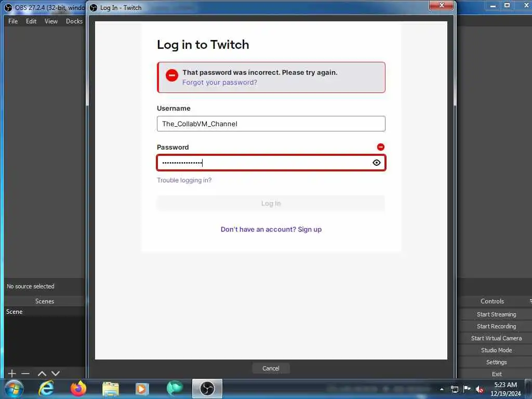The width and height of the screenshot is (532, 399).
Task: Show password with the eye icon
Action: pos(376,163)
